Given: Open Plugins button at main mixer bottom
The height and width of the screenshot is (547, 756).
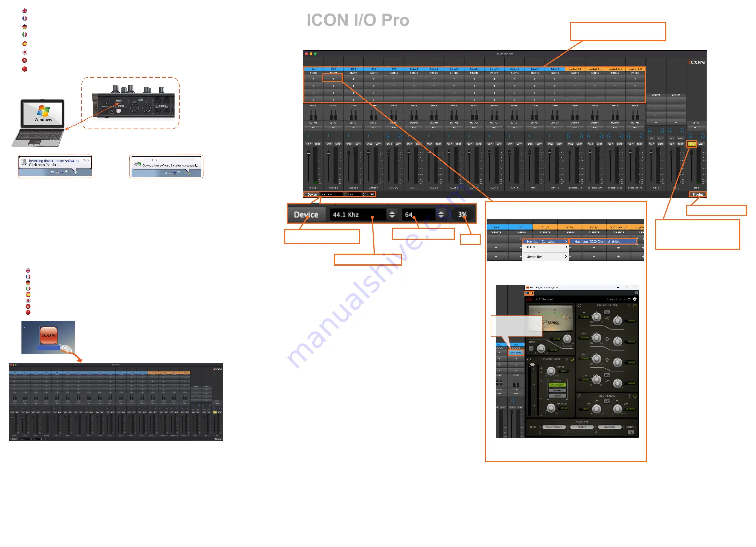Looking at the screenshot, I should tap(698, 194).
